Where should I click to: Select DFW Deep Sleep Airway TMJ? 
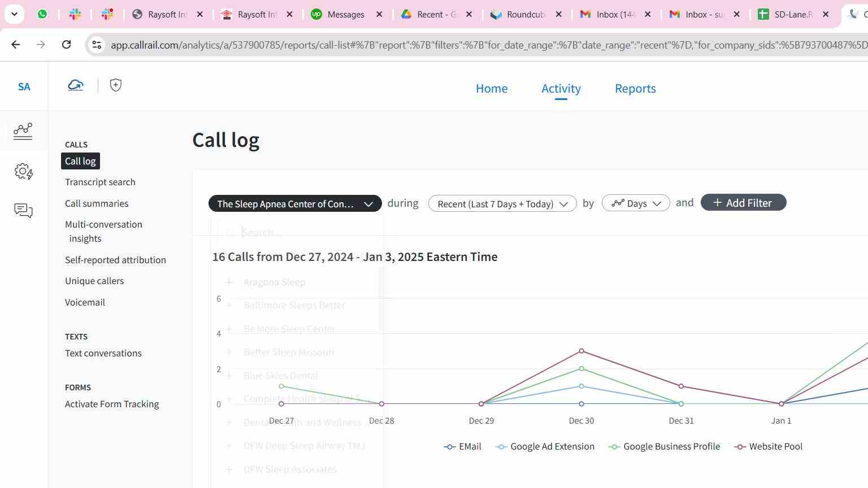[304, 446]
